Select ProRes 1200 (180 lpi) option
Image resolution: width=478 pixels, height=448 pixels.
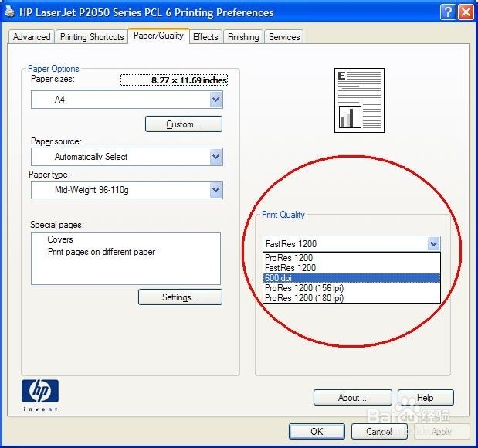click(351, 298)
